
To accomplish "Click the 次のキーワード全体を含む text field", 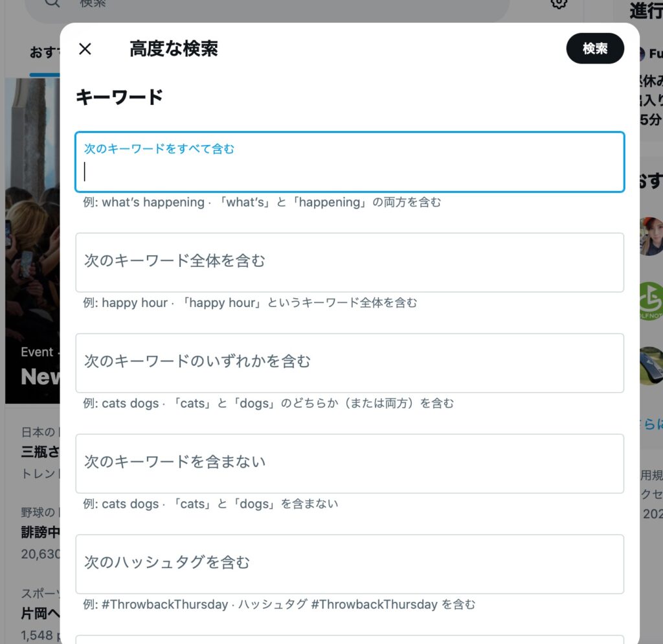I will (350, 262).
